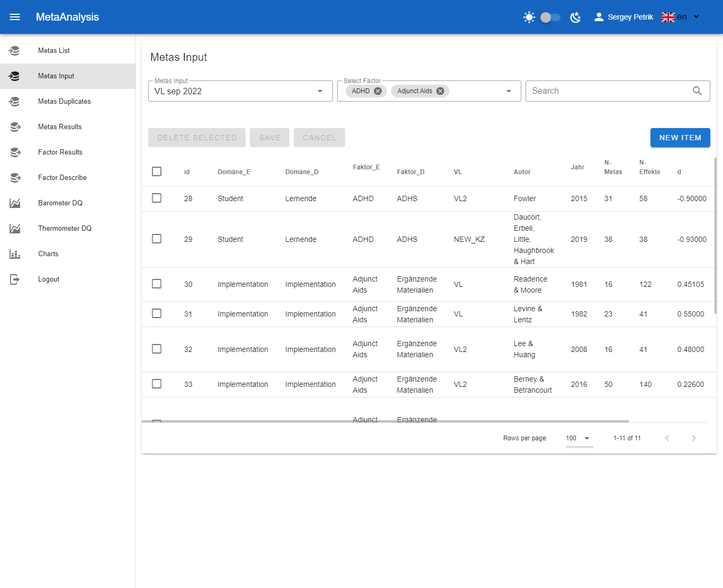Go to the previous table page
Viewport: 723px width, 588px height.
click(x=667, y=438)
